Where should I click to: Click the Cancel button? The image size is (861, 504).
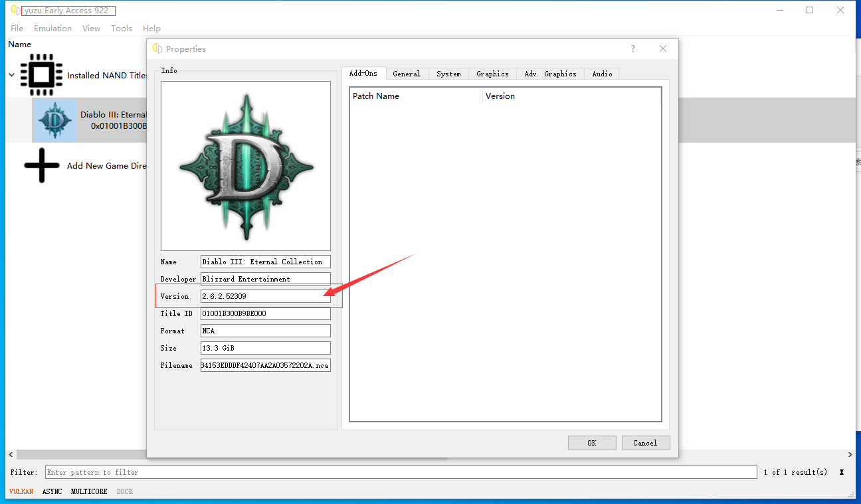click(x=645, y=443)
